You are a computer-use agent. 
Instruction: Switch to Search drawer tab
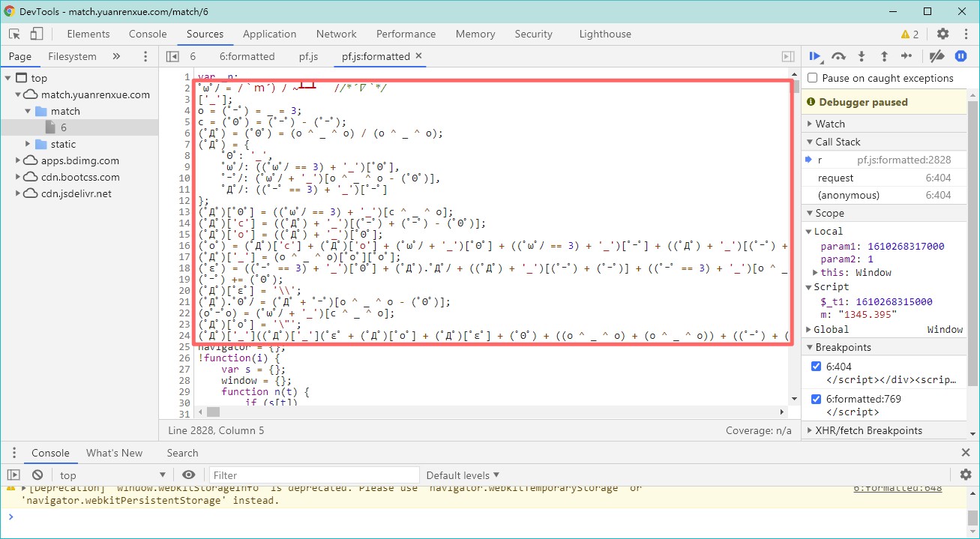tap(182, 453)
